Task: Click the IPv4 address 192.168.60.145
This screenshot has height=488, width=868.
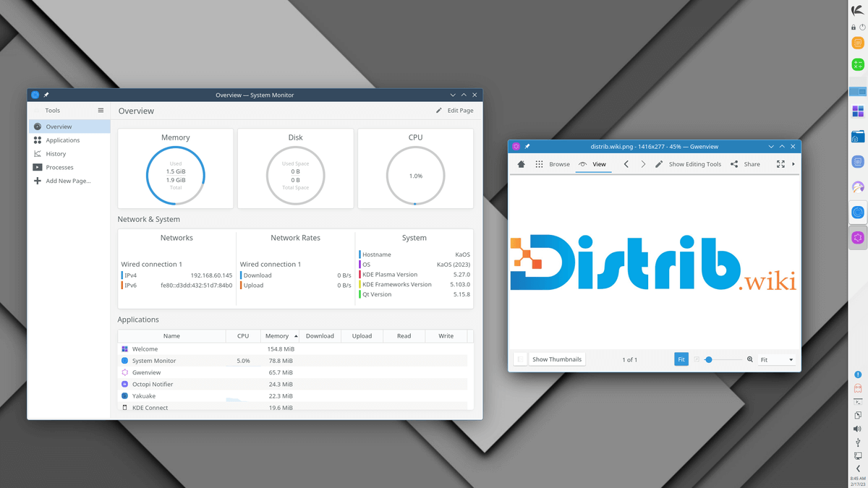Action: pyautogui.click(x=211, y=275)
